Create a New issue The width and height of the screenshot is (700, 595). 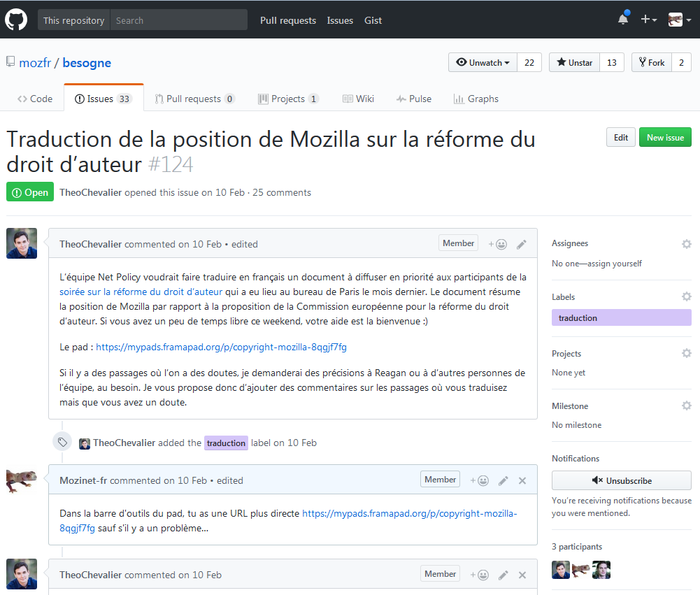coord(665,138)
